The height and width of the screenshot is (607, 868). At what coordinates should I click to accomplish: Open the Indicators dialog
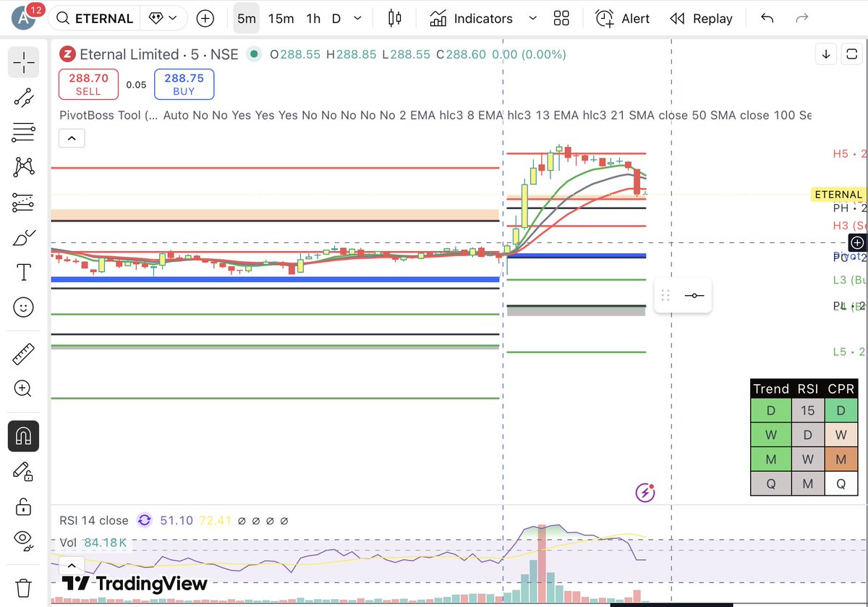472,18
